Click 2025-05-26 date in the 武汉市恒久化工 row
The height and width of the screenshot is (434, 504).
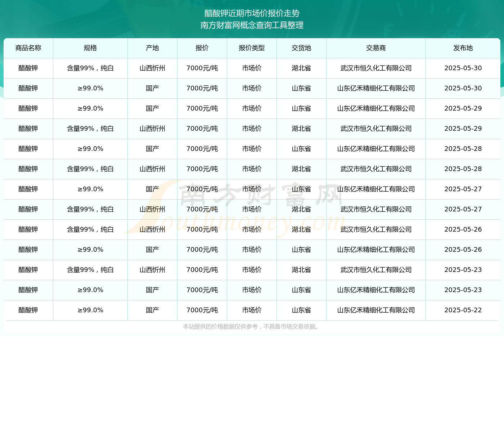pos(463,229)
